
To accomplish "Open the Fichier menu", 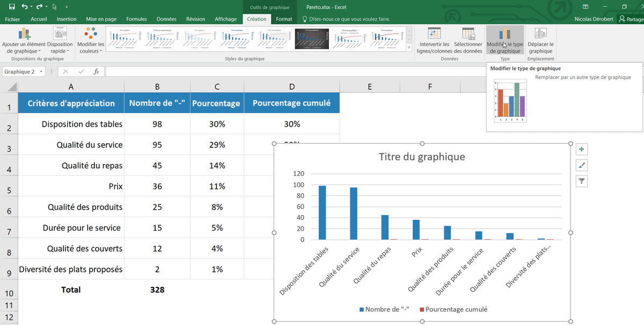I will tap(12, 19).
